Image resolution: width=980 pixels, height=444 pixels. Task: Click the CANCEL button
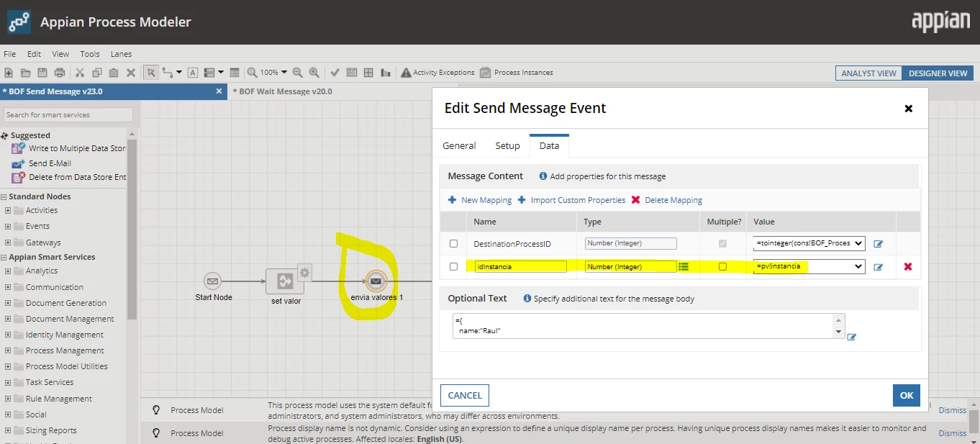tap(465, 395)
